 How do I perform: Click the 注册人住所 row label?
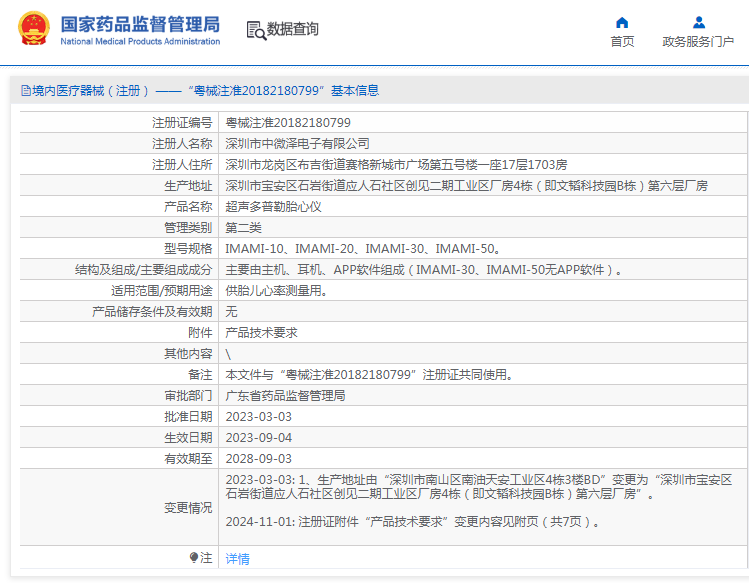(x=182, y=165)
